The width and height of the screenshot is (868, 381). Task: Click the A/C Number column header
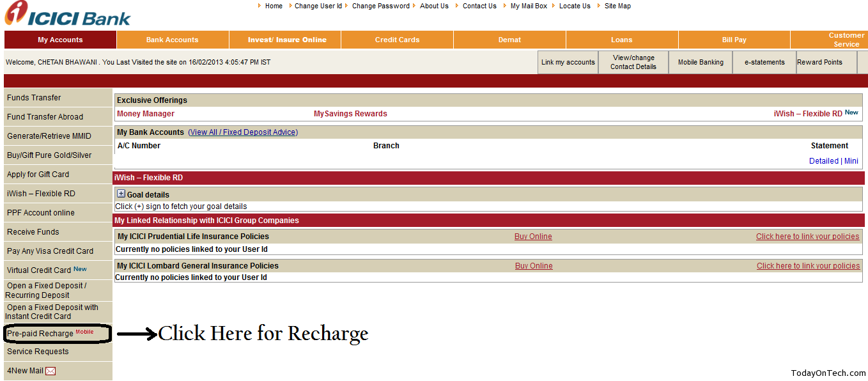[139, 146]
